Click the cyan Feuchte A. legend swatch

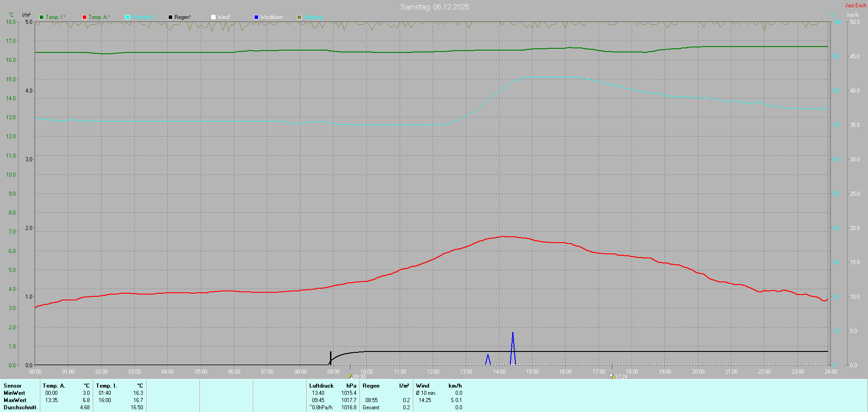click(127, 17)
